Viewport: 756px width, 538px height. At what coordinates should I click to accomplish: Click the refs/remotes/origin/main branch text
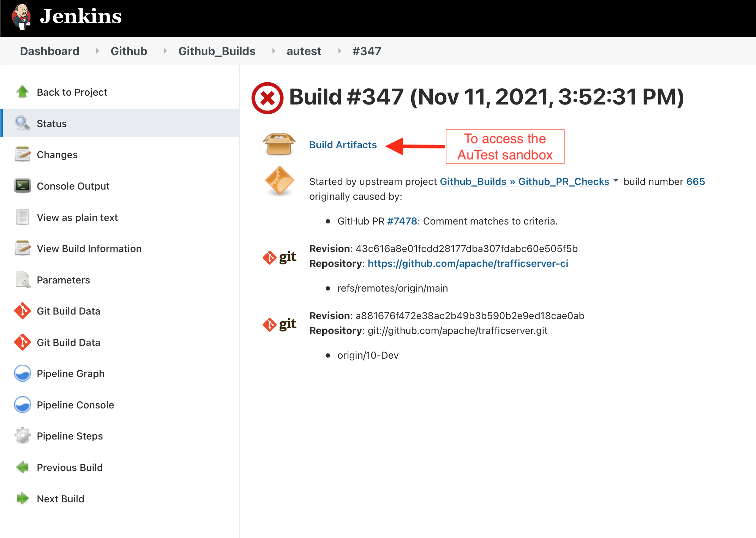[x=392, y=288]
